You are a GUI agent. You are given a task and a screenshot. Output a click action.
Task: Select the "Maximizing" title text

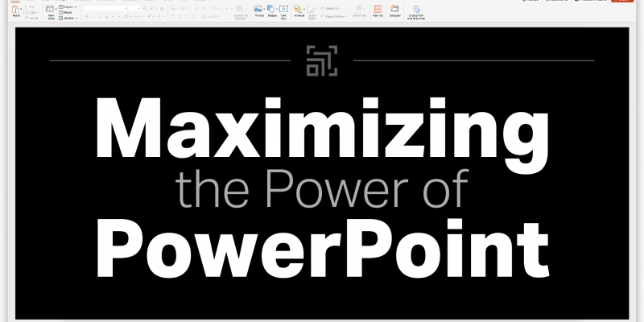(320, 129)
